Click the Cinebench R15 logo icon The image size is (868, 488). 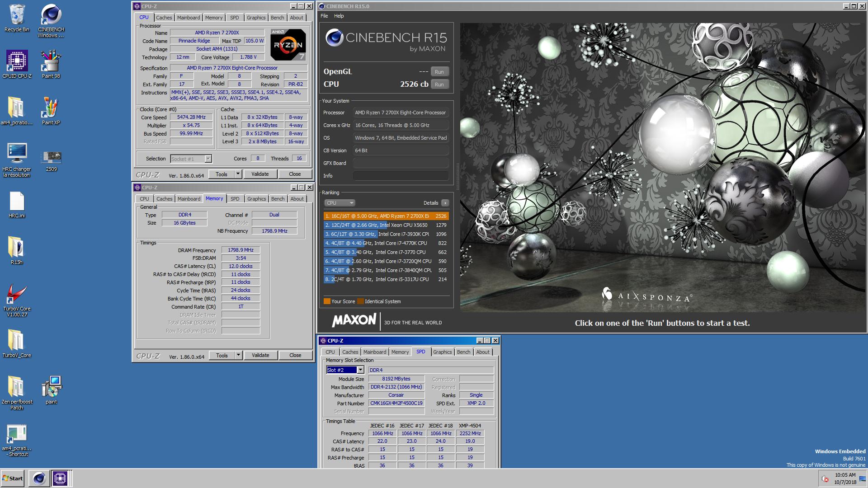(335, 38)
